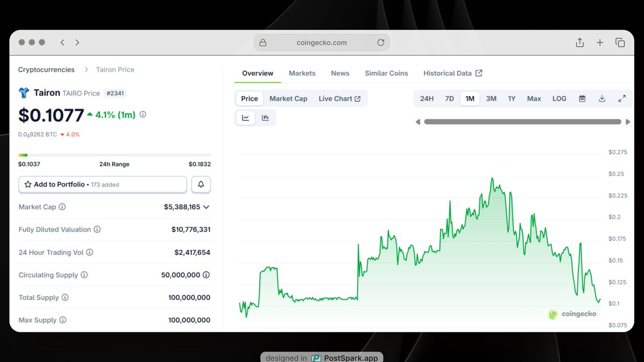Image resolution: width=644 pixels, height=362 pixels.
Task: Click the info icon next to 50,000,000
Action: tap(207, 275)
